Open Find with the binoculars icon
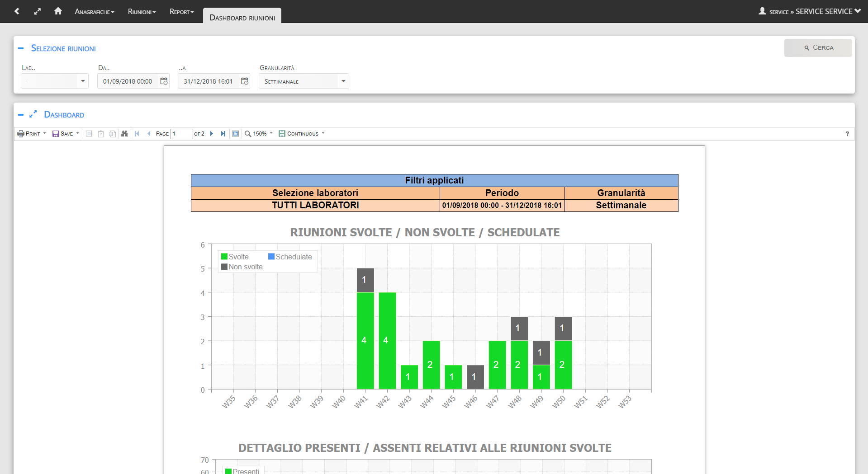868x474 pixels. tap(124, 134)
